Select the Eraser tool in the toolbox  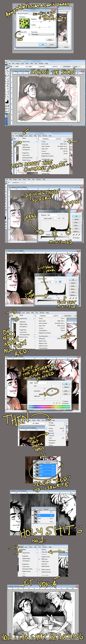tap(5, 84)
